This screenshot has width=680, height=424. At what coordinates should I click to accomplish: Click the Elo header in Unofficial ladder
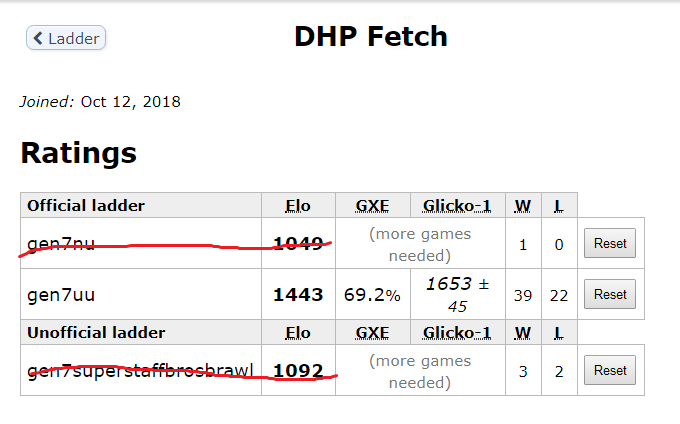pyautogui.click(x=298, y=333)
